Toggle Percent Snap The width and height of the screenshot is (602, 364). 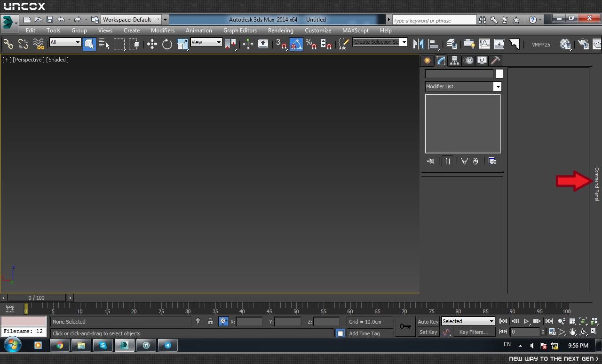[x=311, y=44]
